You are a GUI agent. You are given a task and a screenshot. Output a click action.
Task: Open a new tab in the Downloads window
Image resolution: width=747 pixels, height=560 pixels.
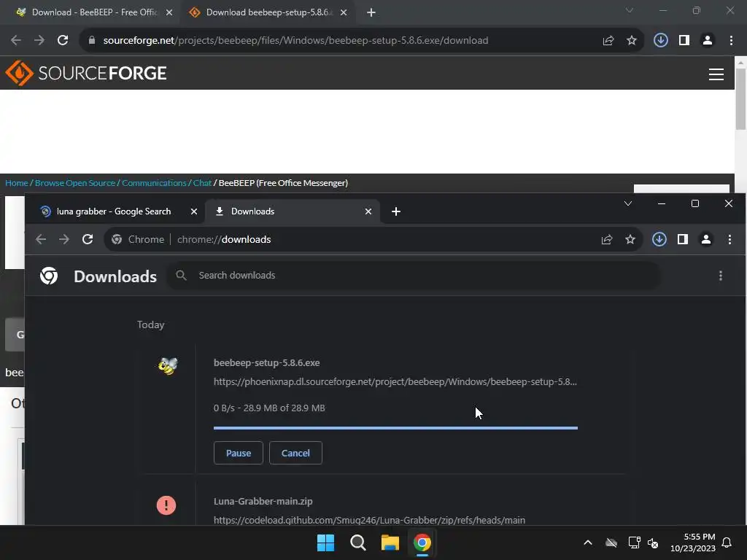pyautogui.click(x=396, y=211)
